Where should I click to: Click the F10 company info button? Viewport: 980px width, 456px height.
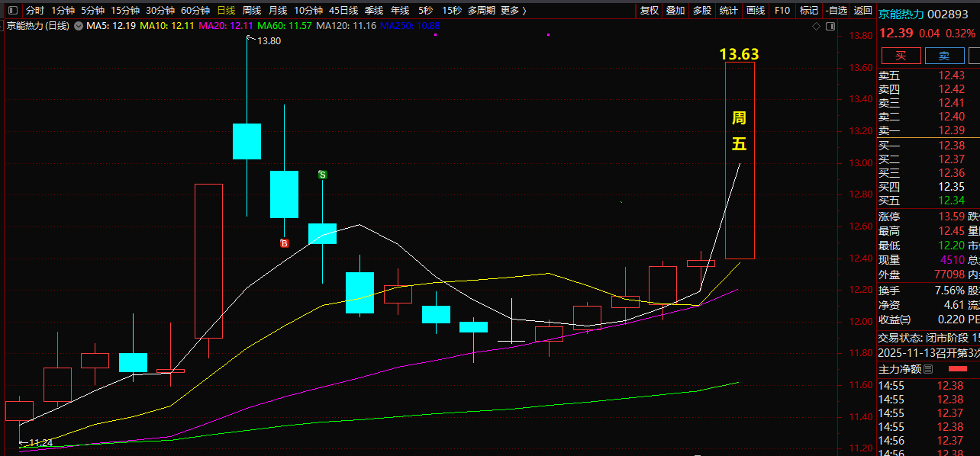click(x=782, y=11)
